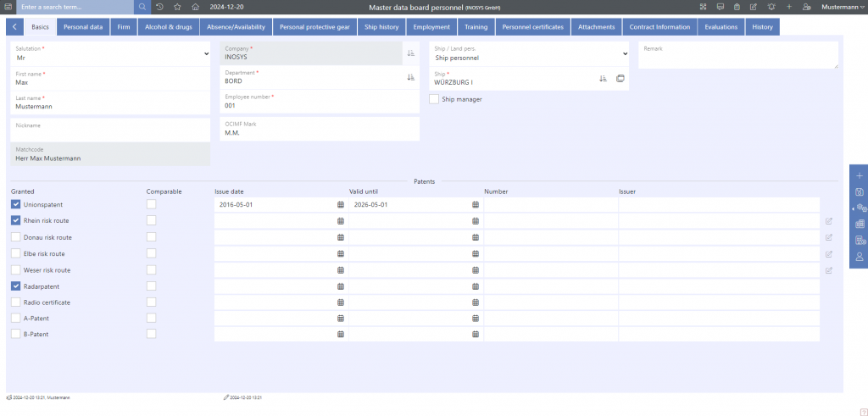Open calendar picker for Unionspatent issue date
The height and width of the screenshot is (416, 868).
tap(341, 205)
